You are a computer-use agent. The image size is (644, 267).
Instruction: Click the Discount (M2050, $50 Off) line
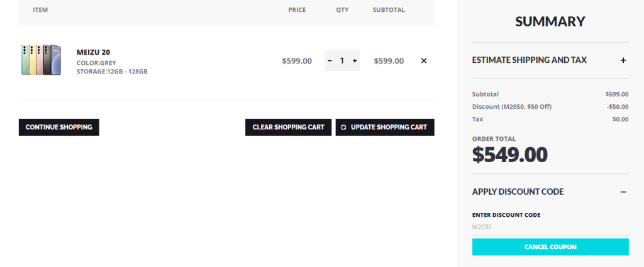tap(511, 107)
